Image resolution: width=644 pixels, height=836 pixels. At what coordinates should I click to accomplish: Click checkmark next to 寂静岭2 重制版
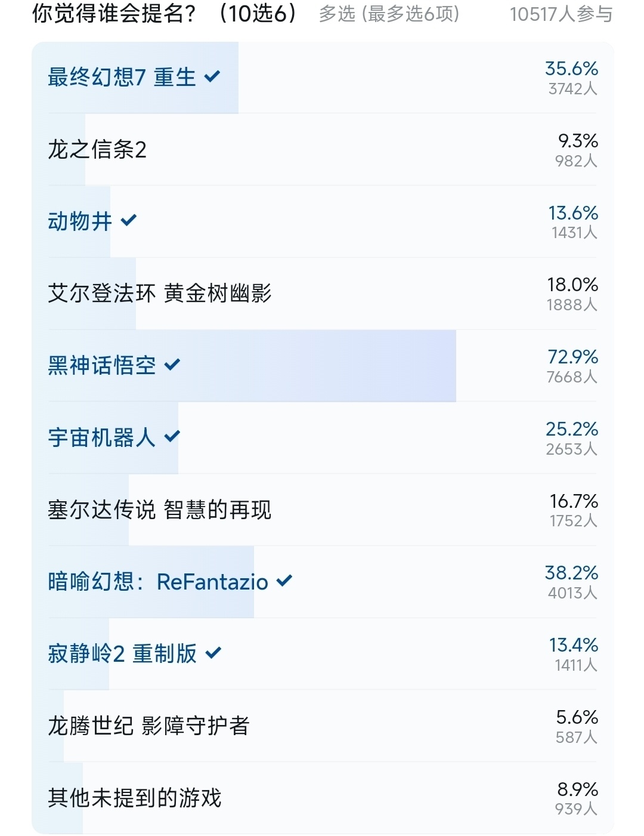213,653
